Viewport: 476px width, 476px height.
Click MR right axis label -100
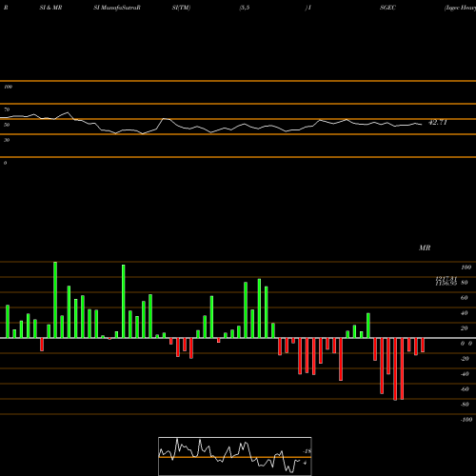(466, 420)
